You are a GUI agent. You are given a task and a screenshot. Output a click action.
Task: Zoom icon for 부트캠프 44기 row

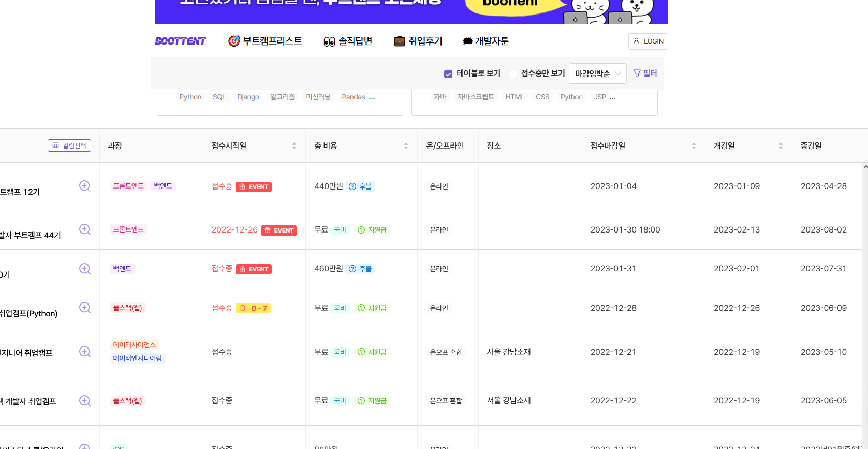85,229
